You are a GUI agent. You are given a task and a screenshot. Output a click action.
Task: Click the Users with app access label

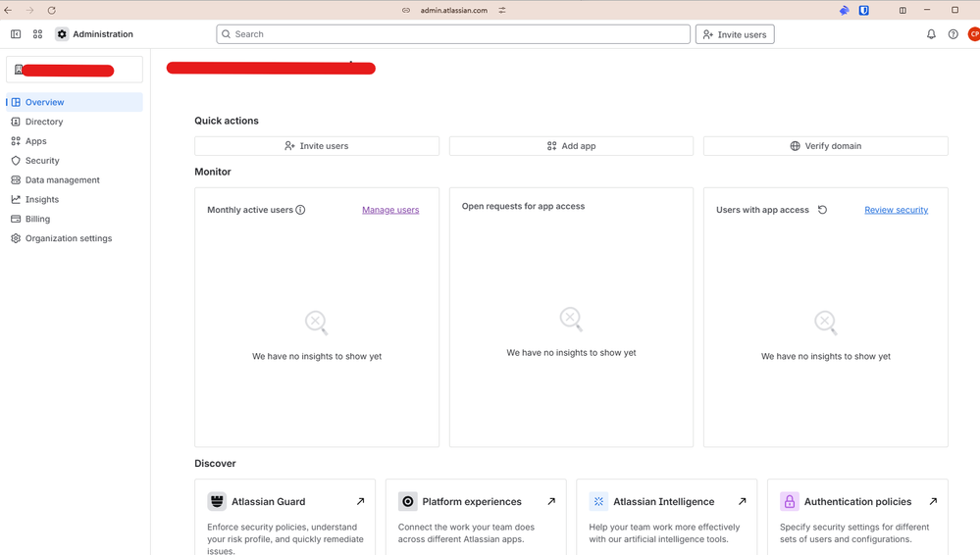(x=762, y=210)
